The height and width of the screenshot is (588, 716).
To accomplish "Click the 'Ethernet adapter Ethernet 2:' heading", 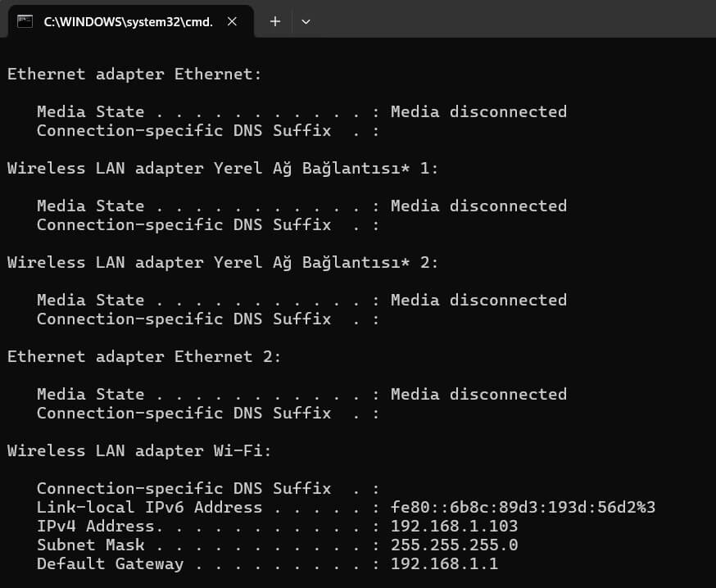I will [x=143, y=356].
